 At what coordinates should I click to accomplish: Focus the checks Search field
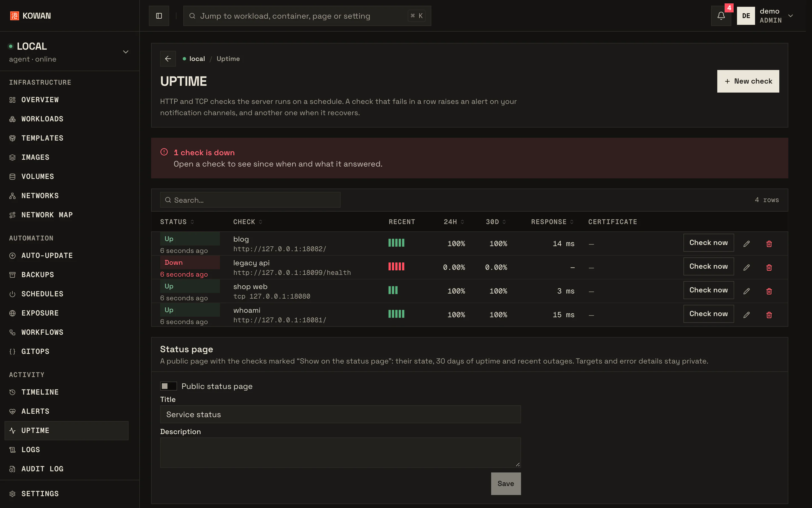[x=250, y=200]
